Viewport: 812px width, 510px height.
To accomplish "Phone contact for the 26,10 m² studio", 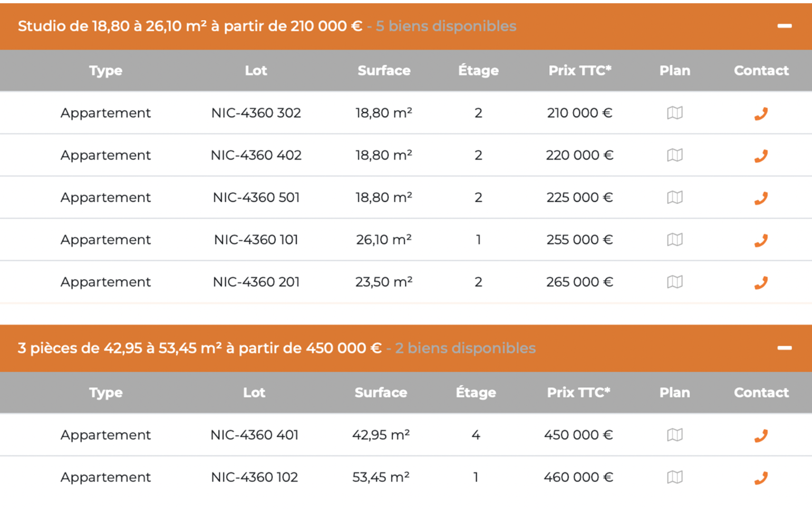I will pos(760,240).
